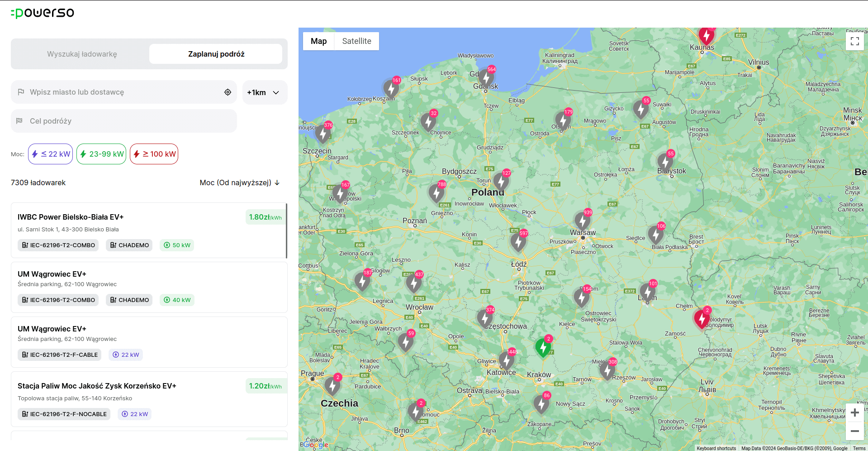Click cluster marker 59 near Wałbrzych

coord(406,341)
